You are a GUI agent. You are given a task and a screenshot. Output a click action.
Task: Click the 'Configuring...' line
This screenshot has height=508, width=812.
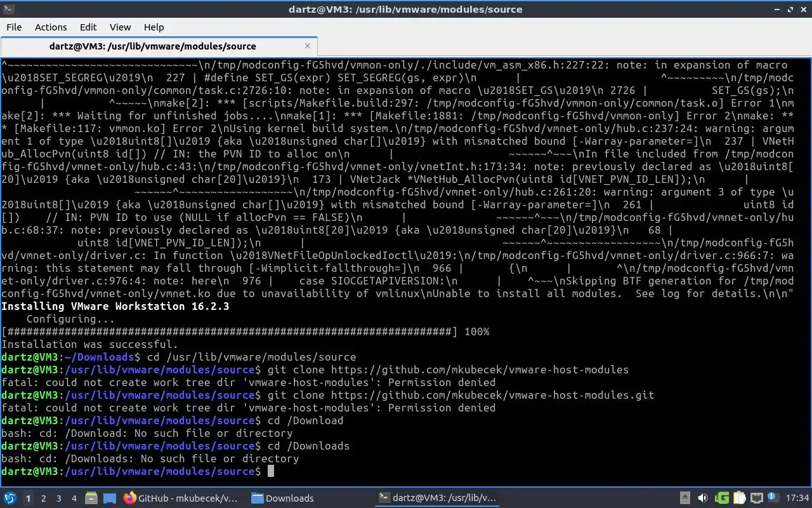click(71, 319)
